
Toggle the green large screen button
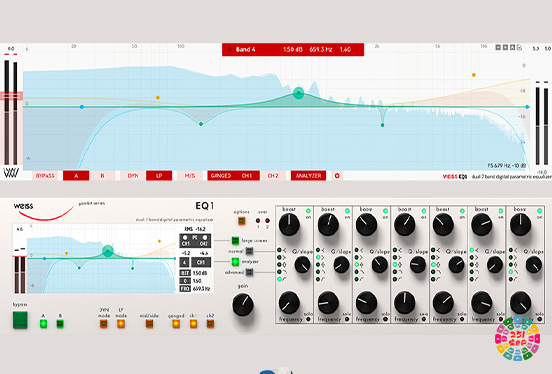[x=235, y=241]
